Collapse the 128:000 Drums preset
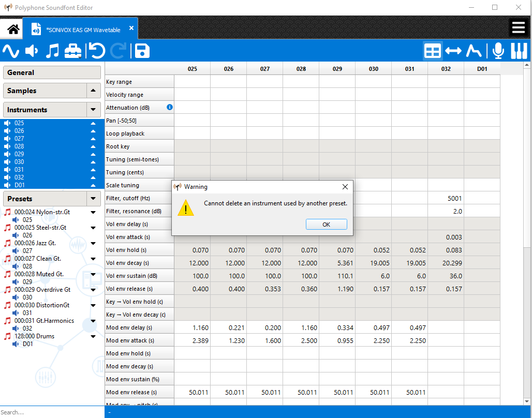Image resolution: width=532 pixels, height=418 pixels. pyautogui.click(x=93, y=337)
